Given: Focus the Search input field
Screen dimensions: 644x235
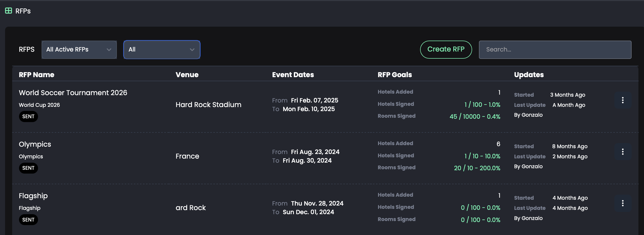Looking at the screenshot, I should 555,50.
